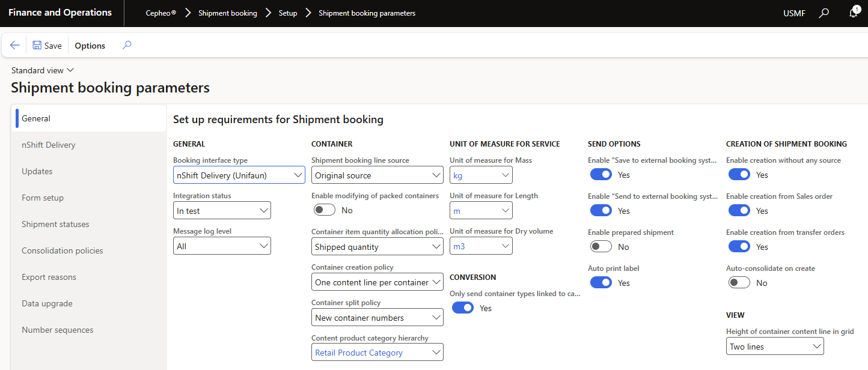Image resolution: width=868 pixels, height=370 pixels.
Task: Disable Auto print label switch
Action: coord(601,282)
